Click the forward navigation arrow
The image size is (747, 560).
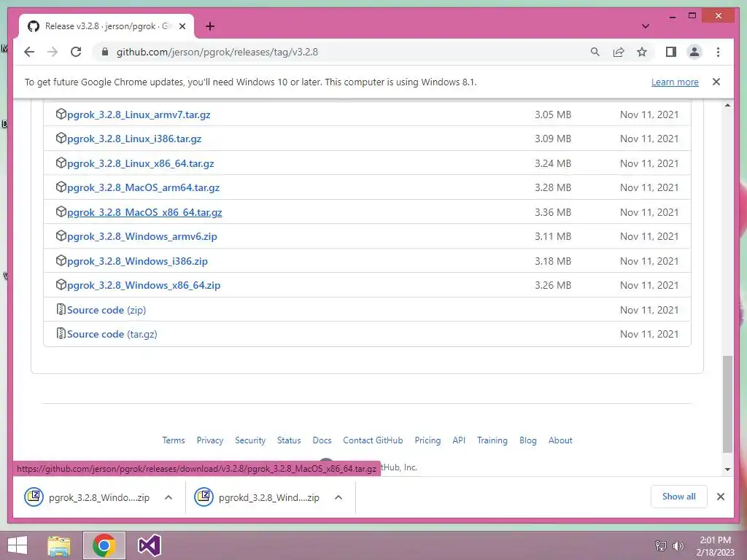point(53,52)
